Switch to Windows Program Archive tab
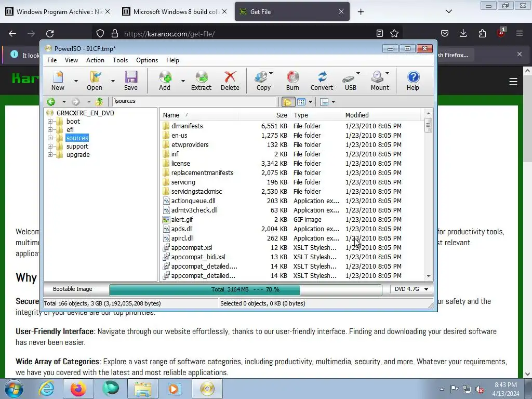Viewport: 532px width, 399px height. [x=58, y=11]
